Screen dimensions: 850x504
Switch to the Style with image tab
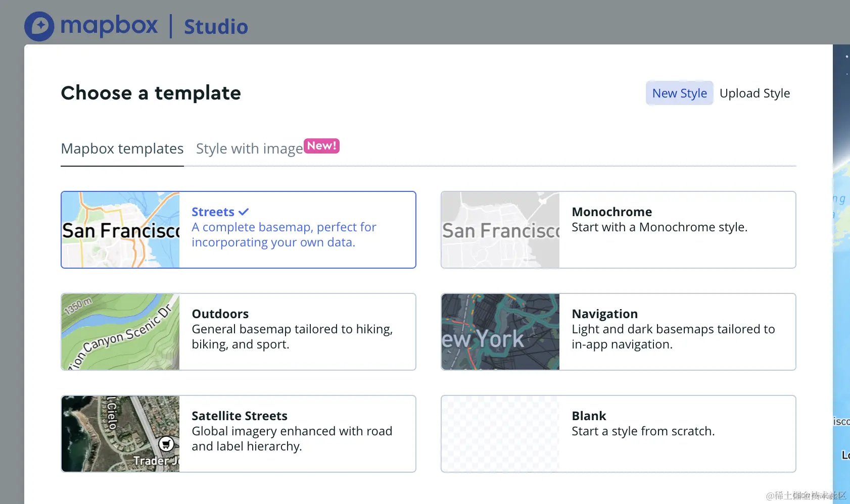[250, 149]
